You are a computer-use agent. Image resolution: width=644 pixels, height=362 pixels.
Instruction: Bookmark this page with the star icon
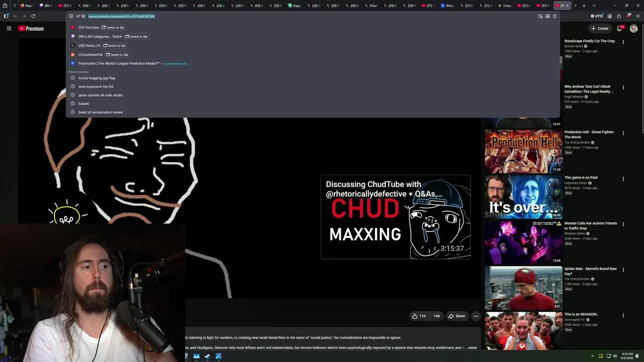click(x=554, y=16)
